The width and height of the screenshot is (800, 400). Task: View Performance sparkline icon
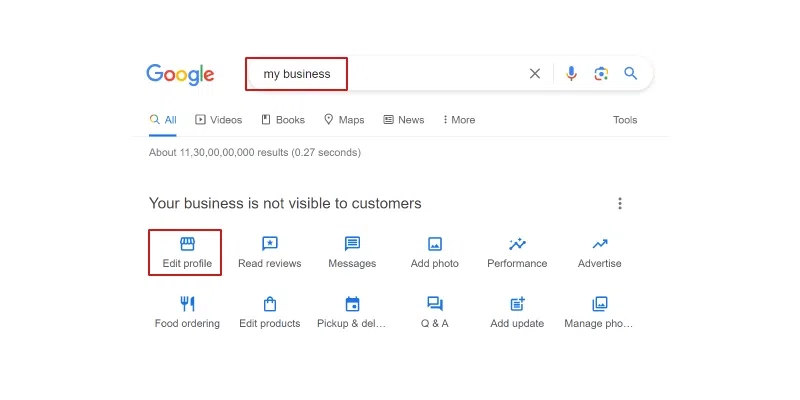point(517,244)
